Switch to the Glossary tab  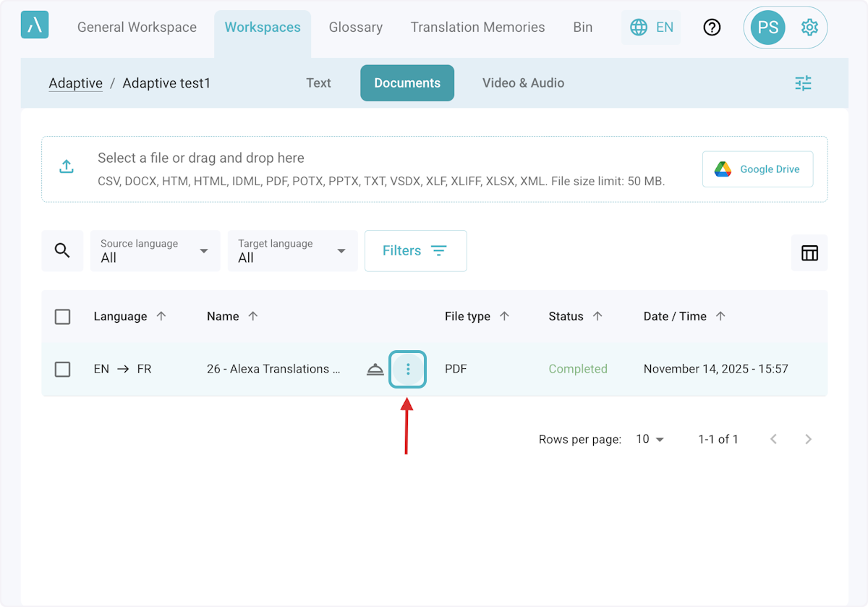pos(355,27)
